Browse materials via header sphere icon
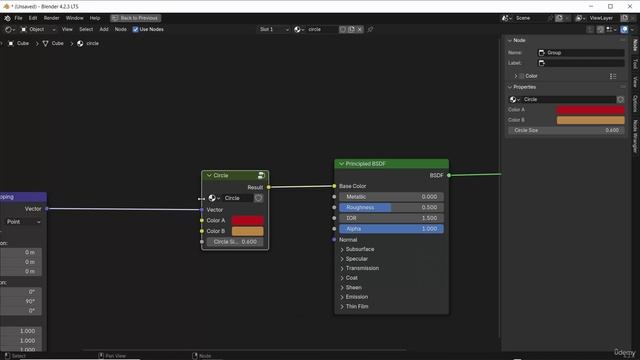 [x=299, y=29]
